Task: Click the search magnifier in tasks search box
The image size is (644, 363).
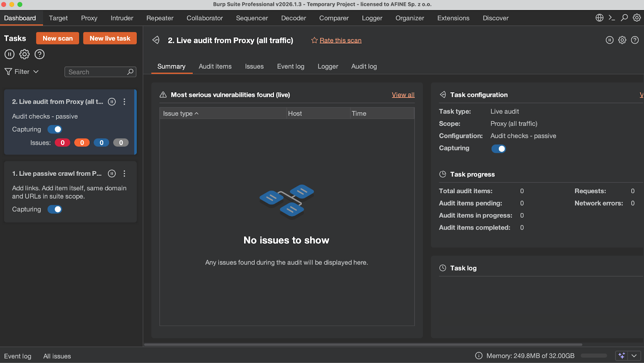Action: [130, 72]
